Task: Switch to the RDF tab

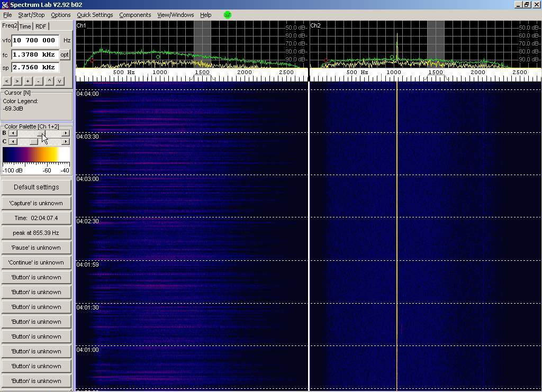Action: point(41,26)
